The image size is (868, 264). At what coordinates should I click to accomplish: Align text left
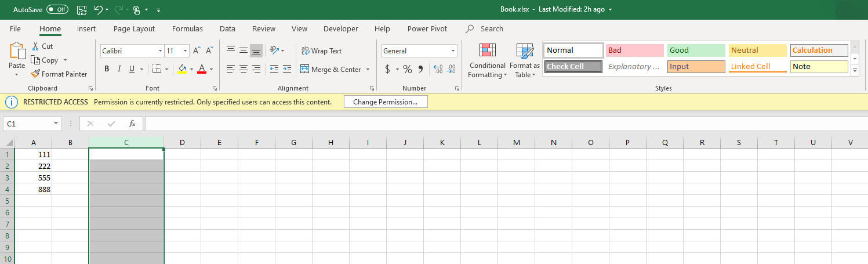pos(231,69)
